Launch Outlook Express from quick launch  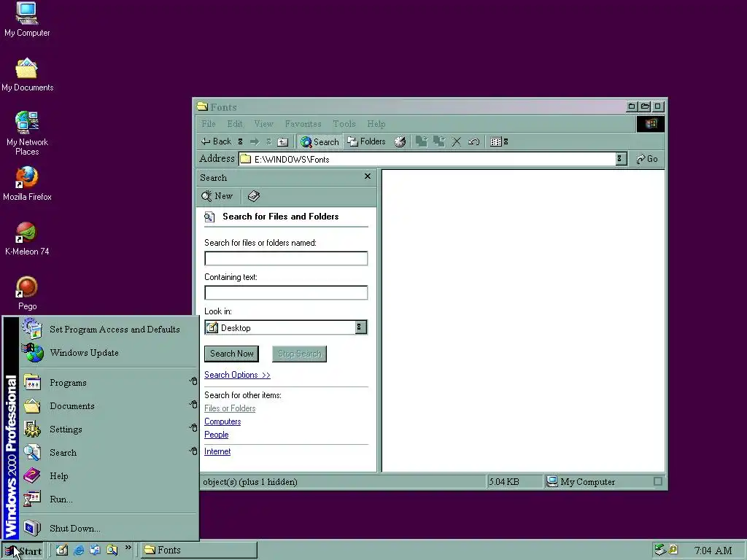coord(96,550)
